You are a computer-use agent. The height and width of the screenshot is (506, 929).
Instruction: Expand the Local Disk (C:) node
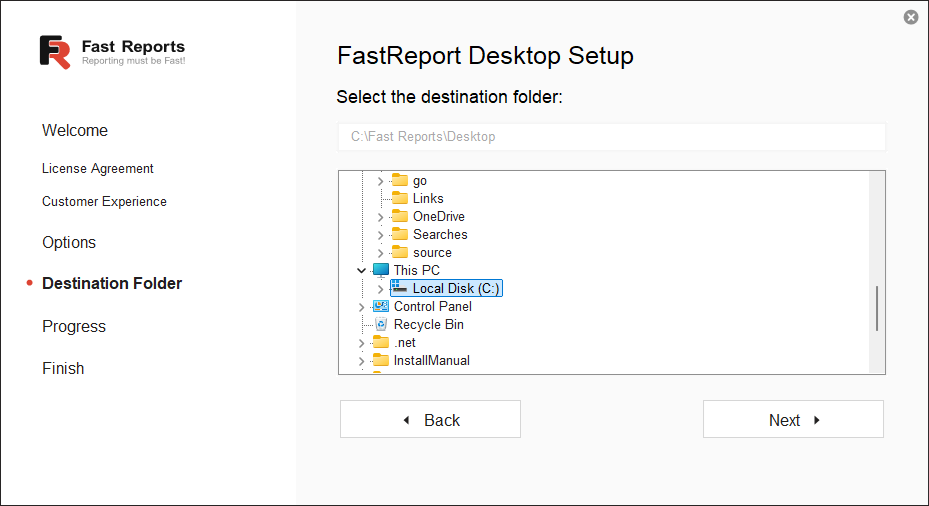coord(380,289)
